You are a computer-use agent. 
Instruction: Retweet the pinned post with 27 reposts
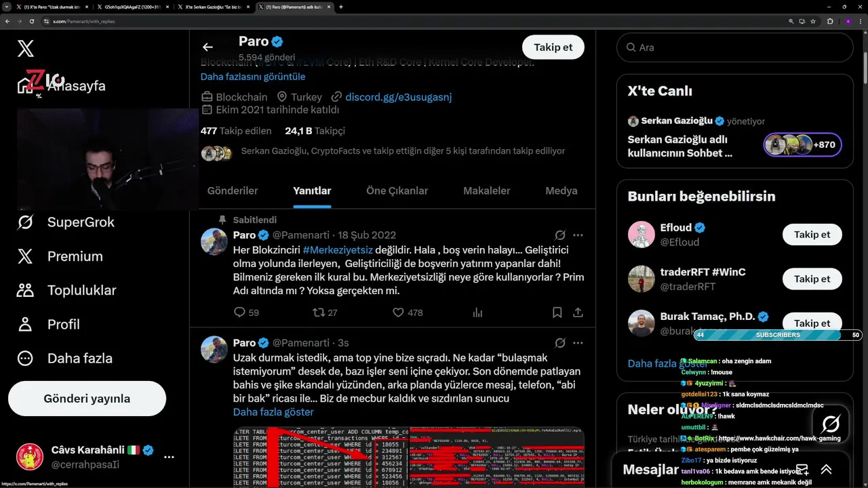click(325, 312)
